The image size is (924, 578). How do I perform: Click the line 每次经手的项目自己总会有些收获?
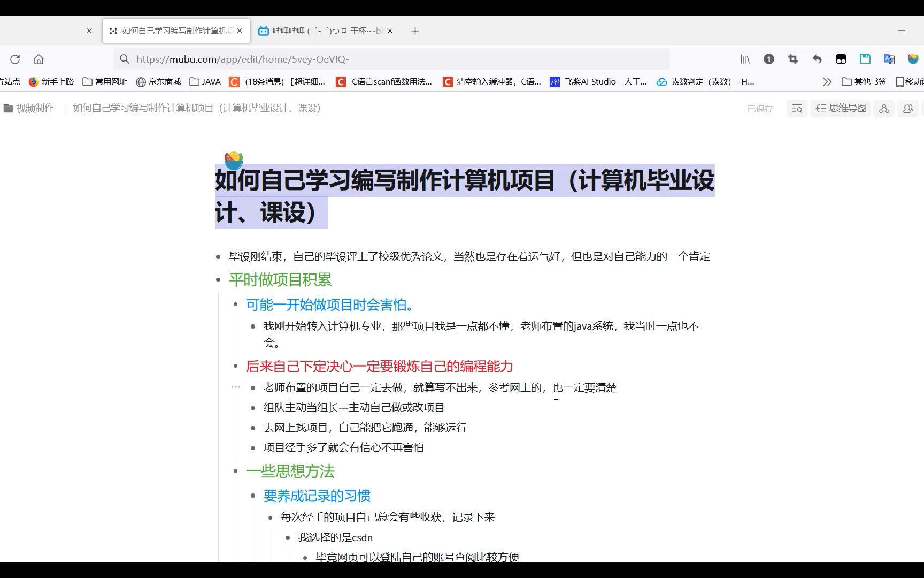click(388, 518)
